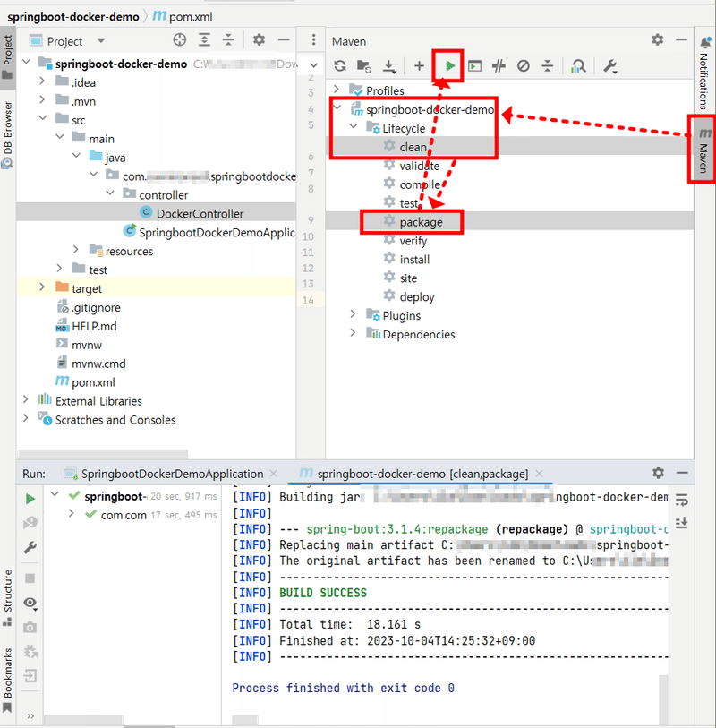This screenshot has width=716, height=728.
Task: Collapse the src folder
Action: pyautogui.click(x=43, y=118)
